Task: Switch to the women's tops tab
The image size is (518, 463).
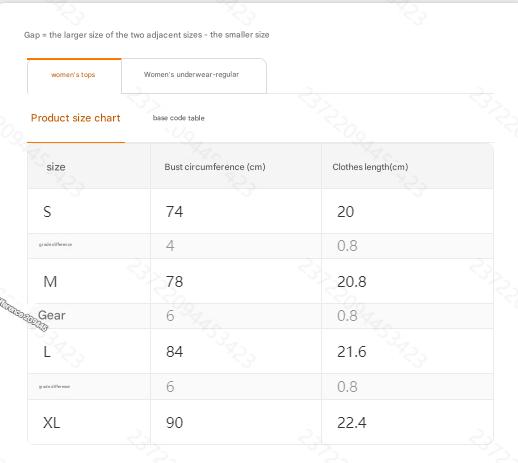Action: click(74, 75)
